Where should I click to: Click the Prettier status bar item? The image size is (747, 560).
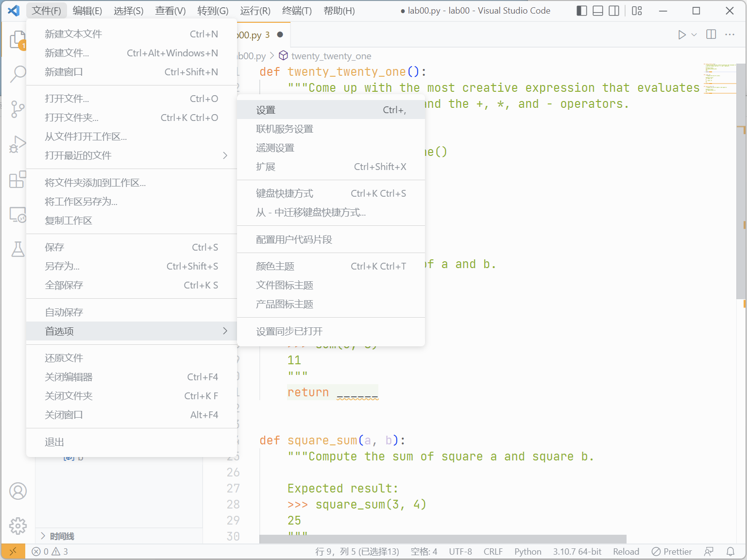(672, 551)
